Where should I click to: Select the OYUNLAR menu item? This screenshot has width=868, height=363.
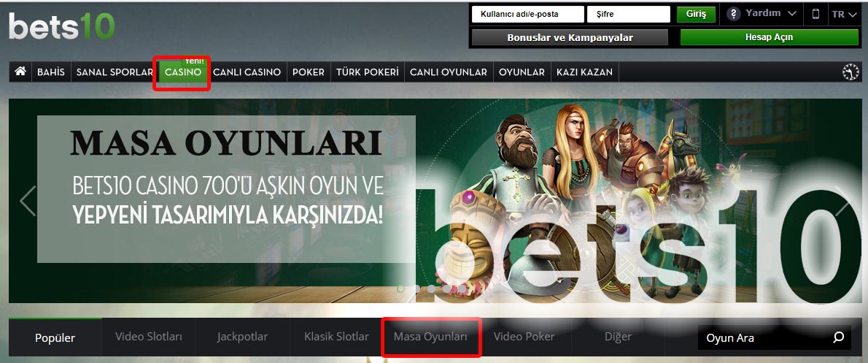[522, 72]
